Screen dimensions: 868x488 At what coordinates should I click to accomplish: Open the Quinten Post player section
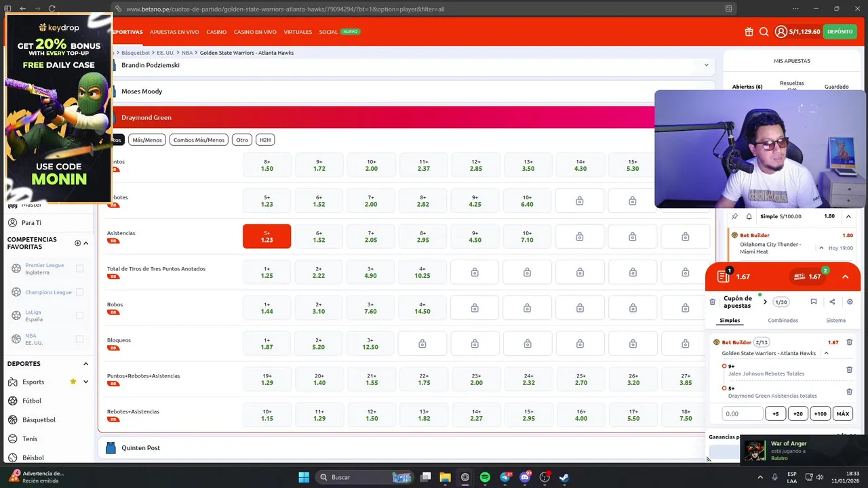[407, 448]
